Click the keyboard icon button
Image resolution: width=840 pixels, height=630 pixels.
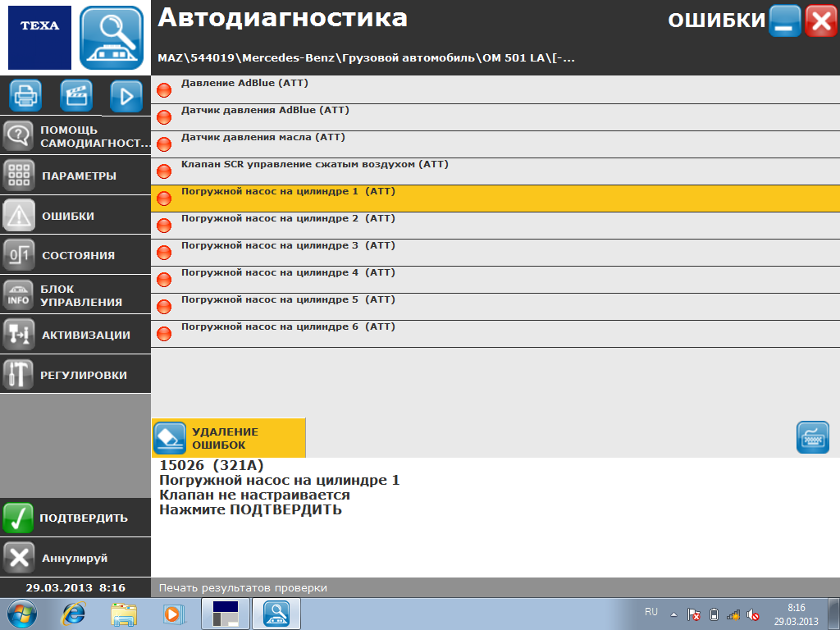[813, 438]
